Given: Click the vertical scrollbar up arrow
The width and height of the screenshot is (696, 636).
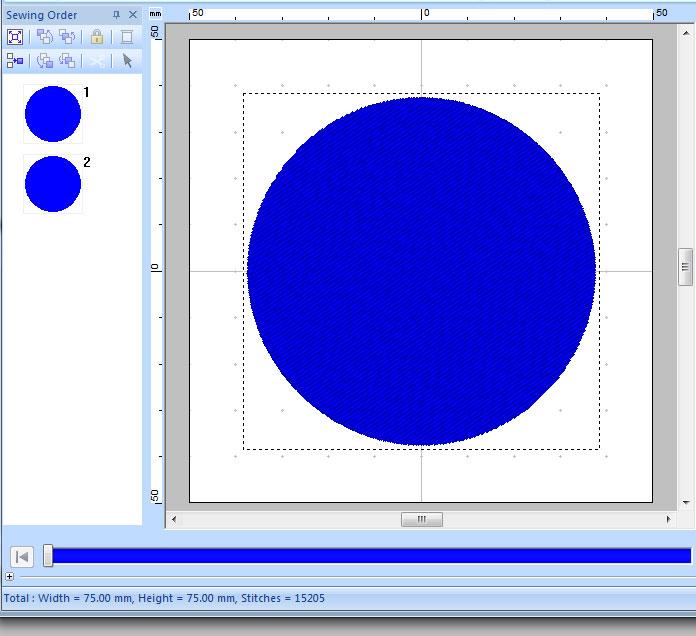Looking at the screenshot, I should (x=686, y=33).
